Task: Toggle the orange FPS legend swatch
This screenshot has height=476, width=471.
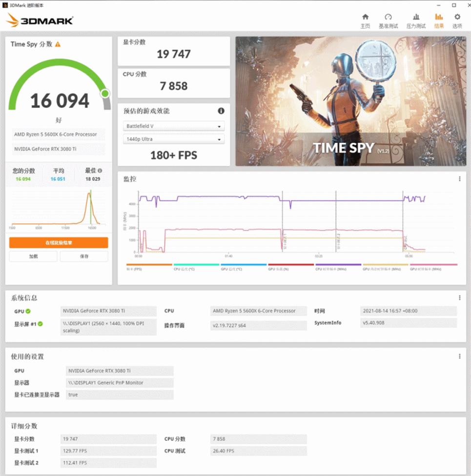Action: point(149,265)
